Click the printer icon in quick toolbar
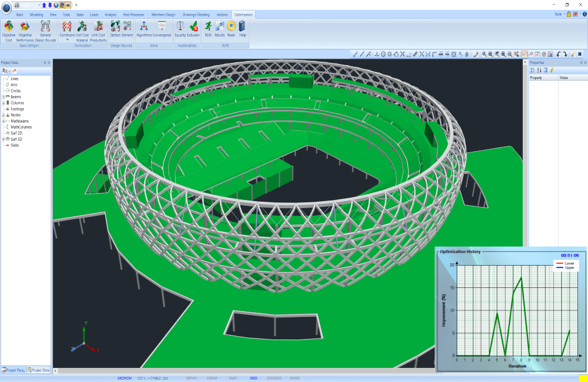This screenshot has width=588, height=382. (17, 5)
